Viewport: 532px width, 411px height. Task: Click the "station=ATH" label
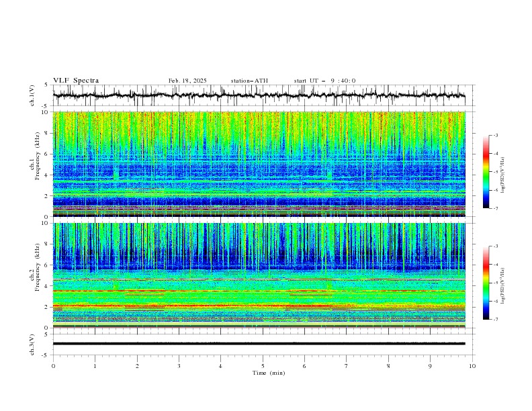(249, 81)
